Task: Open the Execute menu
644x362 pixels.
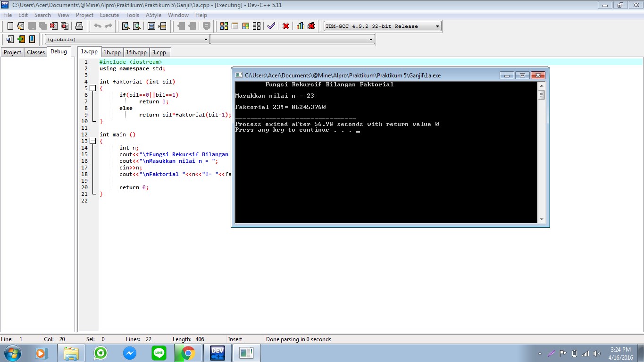Action: (109, 15)
